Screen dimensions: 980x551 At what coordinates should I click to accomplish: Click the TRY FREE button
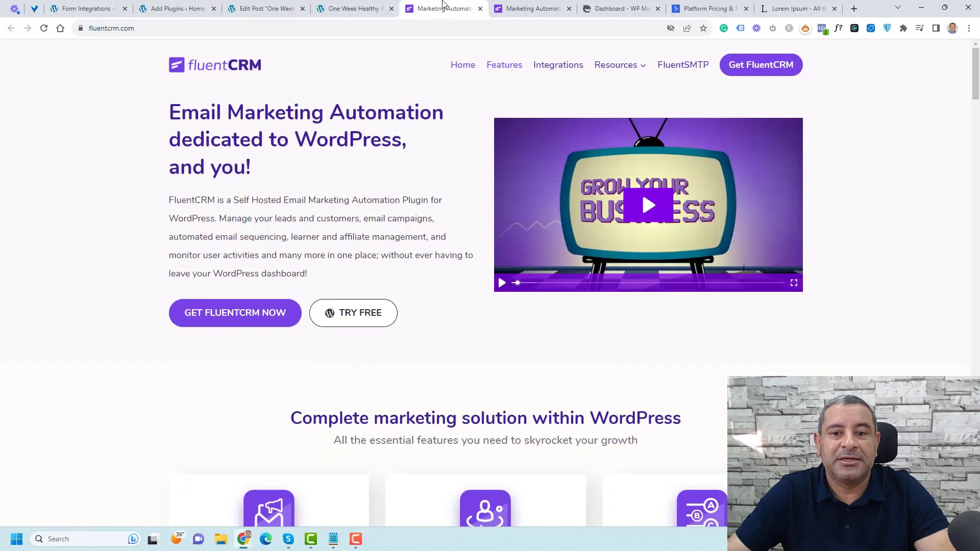coord(353,313)
